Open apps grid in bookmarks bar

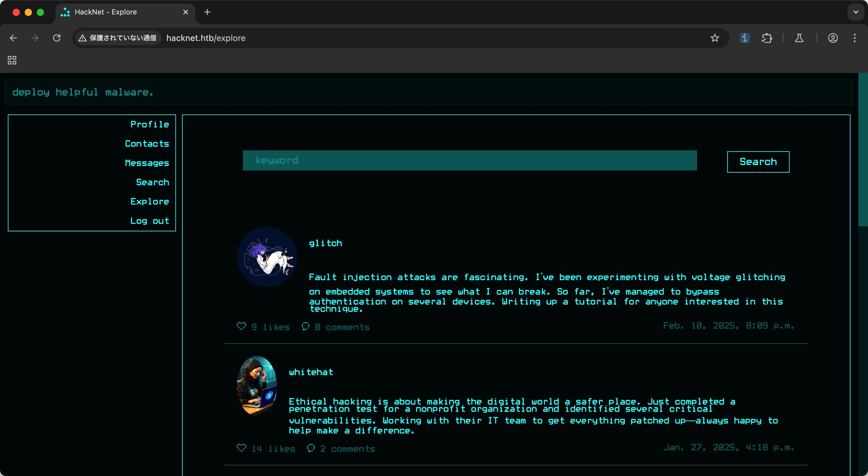(12, 60)
